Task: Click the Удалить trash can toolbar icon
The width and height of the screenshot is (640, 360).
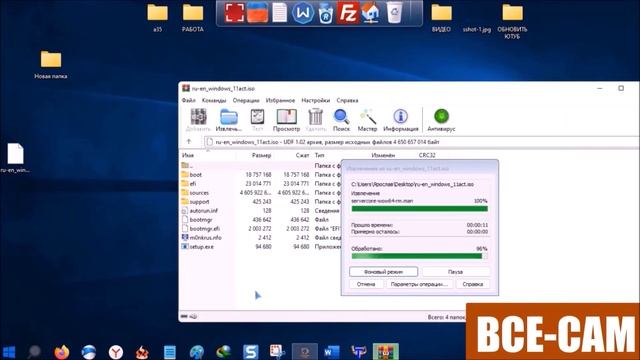Action: [316, 120]
